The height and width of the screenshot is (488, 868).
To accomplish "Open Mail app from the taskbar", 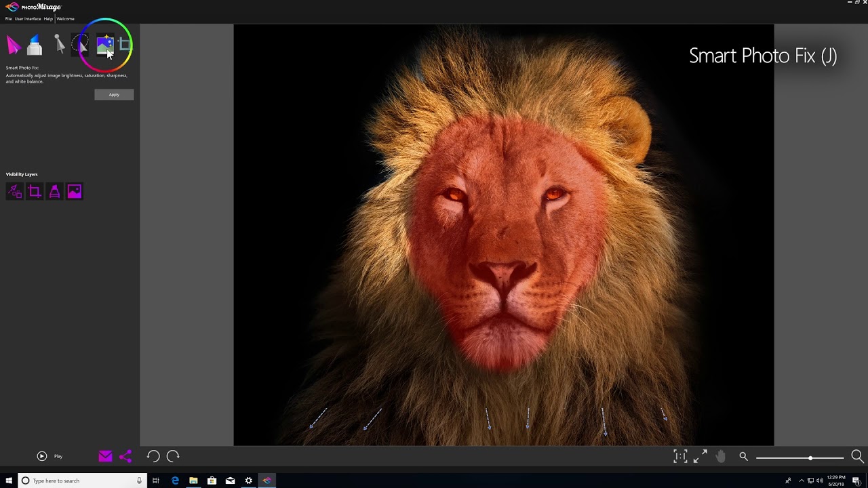I will pyautogui.click(x=230, y=481).
